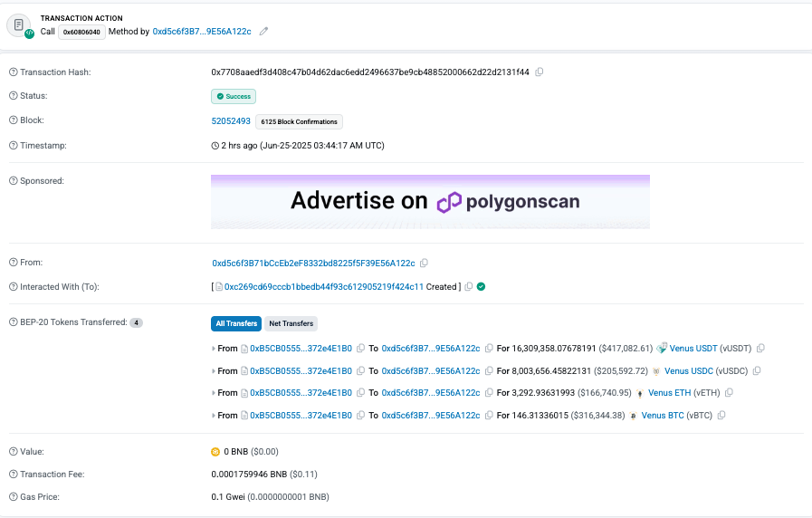Image resolution: width=812 pixels, height=518 pixels.
Task: Open created contract 0xc269cd69cccb1bbedb44f93c612905219f424c11
Action: 324,286
